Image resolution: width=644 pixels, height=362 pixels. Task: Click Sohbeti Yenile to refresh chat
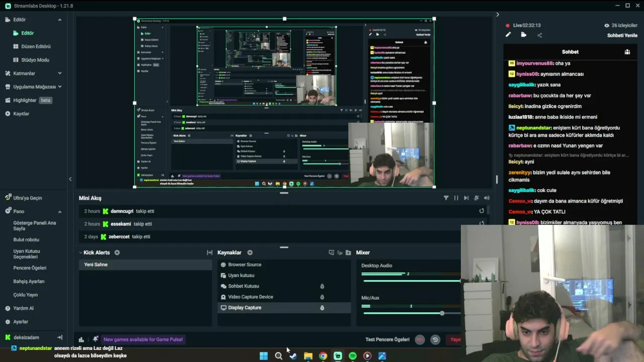622,35
